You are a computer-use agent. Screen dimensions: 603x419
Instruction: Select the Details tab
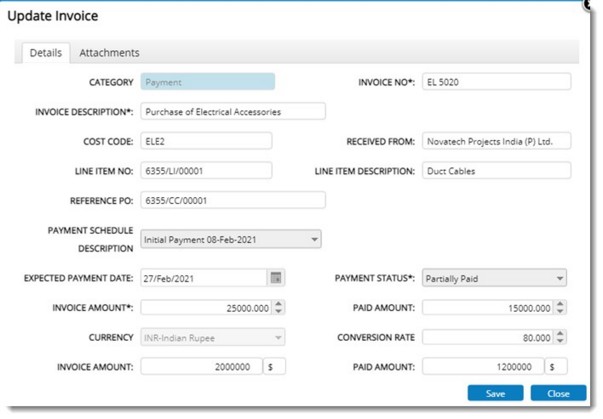point(46,53)
